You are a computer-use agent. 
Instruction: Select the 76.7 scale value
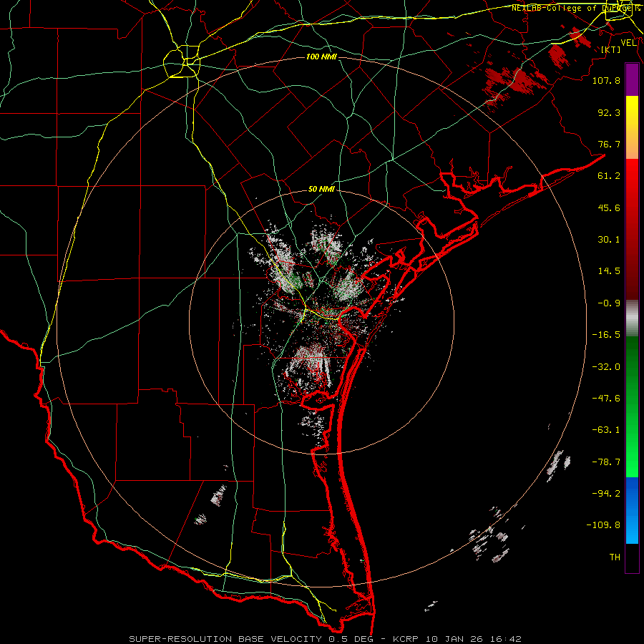[x=609, y=144]
